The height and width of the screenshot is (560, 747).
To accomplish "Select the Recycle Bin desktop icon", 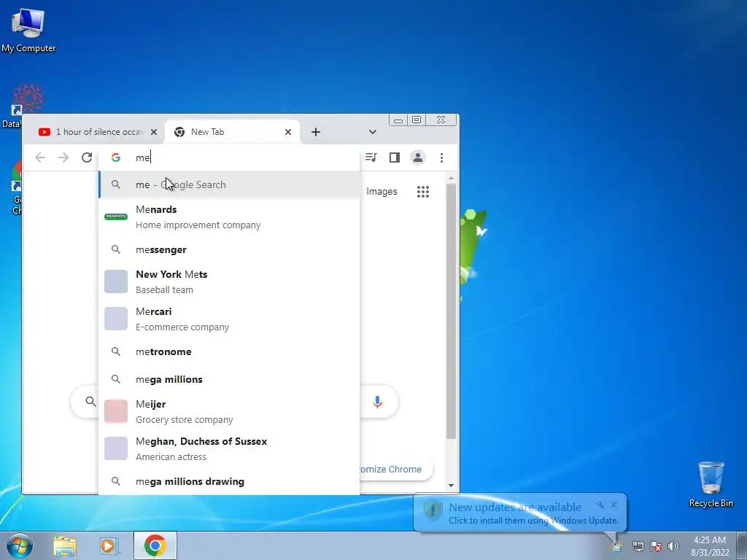I will click(711, 484).
